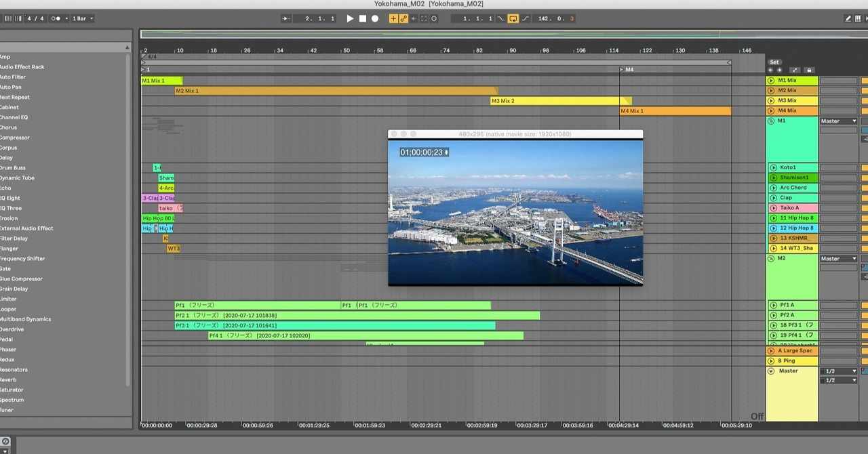The height and width of the screenshot is (454, 868).
Task: Toggle the metronome button
Action: (56, 18)
